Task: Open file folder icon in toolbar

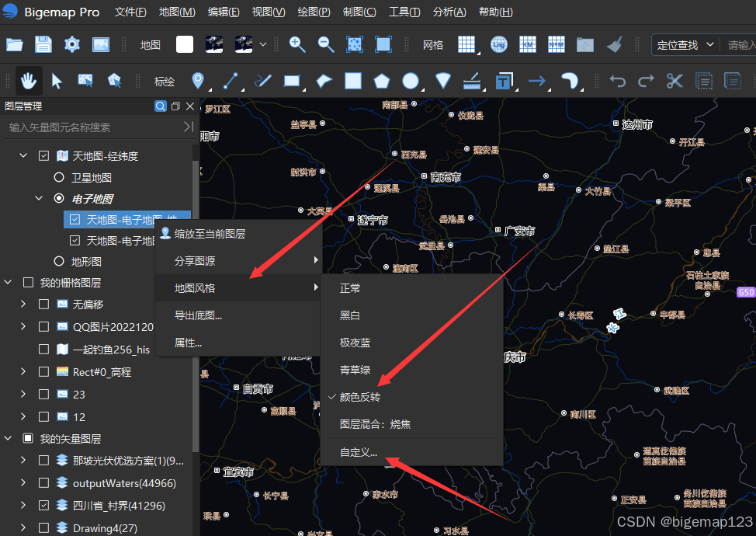Action: tap(15, 45)
